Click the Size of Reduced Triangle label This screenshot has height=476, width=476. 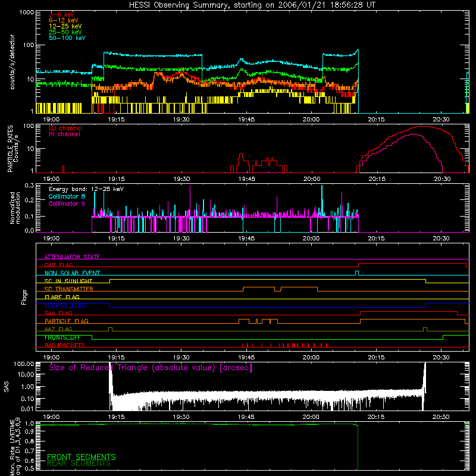pos(151,368)
